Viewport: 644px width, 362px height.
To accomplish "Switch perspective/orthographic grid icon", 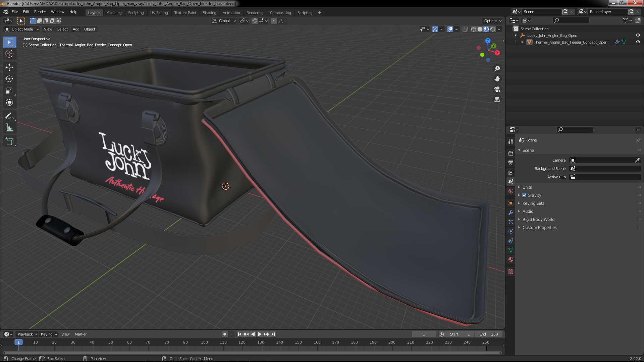I will point(497,100).
